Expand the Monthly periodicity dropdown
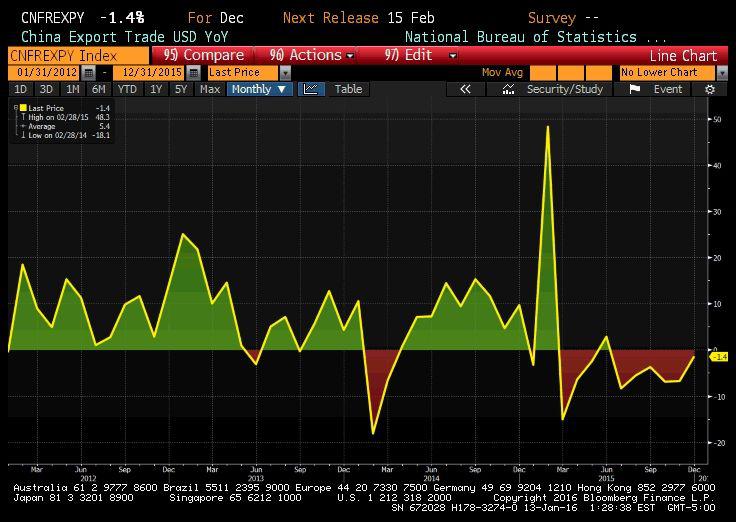The height and width of the screenshot is (522, 736). coord(260,89)
